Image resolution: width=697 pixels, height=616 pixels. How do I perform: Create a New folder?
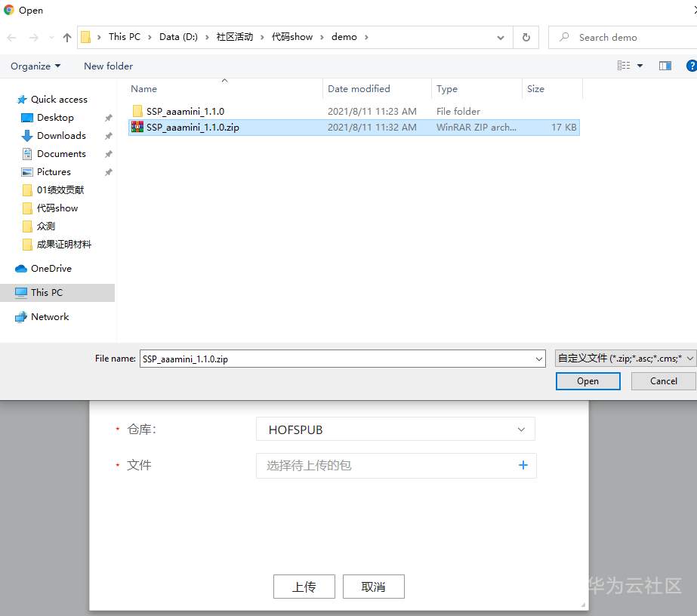pos(108,66)
